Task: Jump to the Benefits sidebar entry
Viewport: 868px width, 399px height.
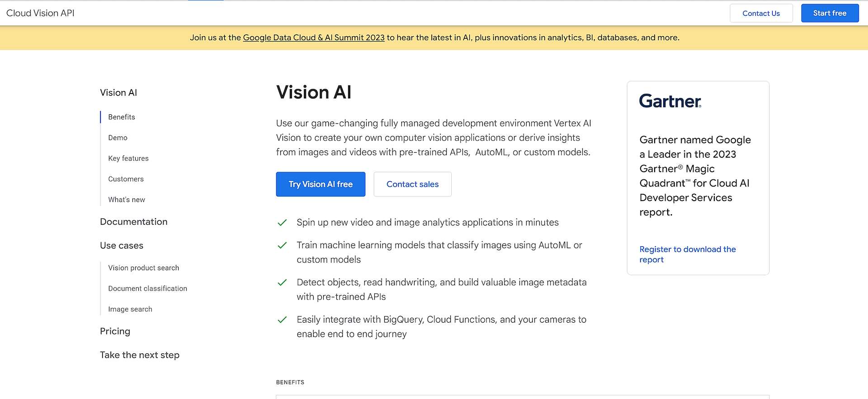Action: pyautogui.click(x=121, y=117)
